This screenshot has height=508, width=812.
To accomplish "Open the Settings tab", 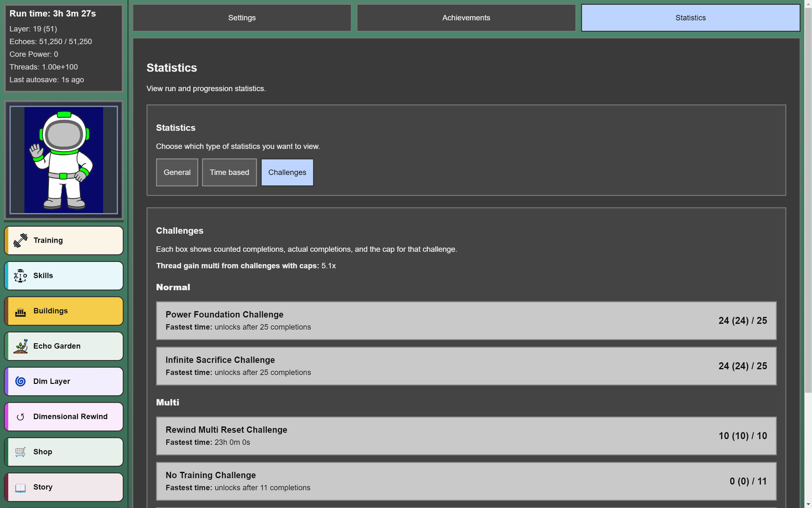I will pyautogui.click(x=242, y=18).
